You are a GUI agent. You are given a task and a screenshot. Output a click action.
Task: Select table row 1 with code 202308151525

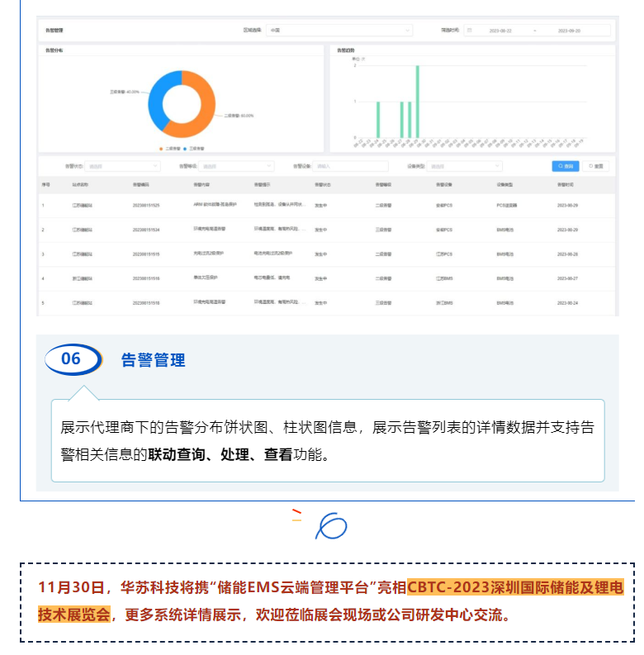[145, 205]
